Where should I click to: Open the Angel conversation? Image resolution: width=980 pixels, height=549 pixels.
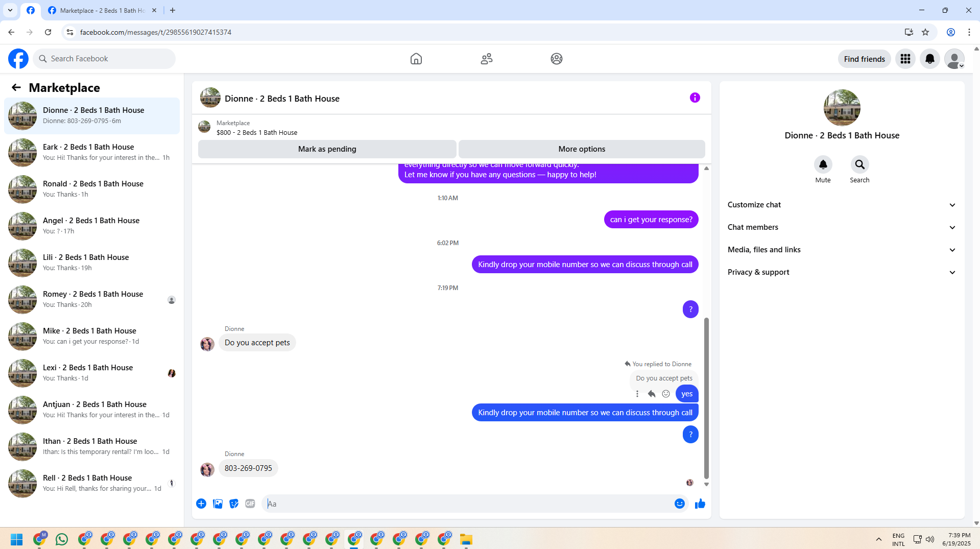pyautogui.click(x=92, y=226)
